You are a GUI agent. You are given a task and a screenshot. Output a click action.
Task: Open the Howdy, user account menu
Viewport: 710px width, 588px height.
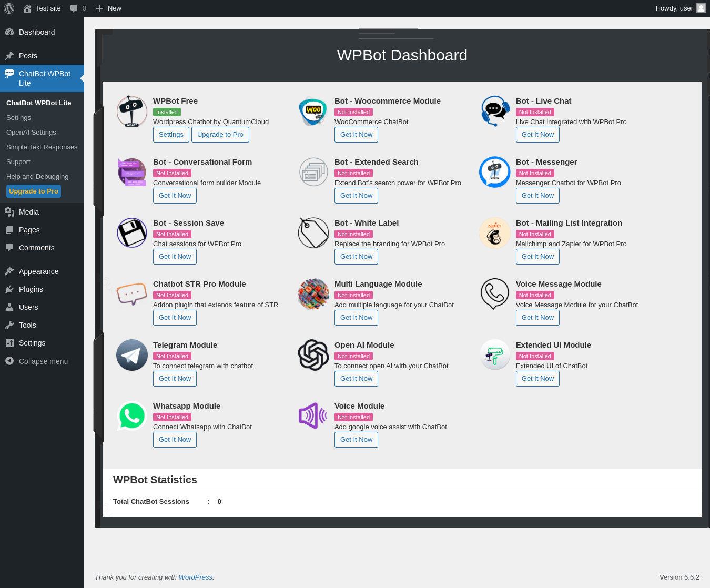(x=681, y=8)
